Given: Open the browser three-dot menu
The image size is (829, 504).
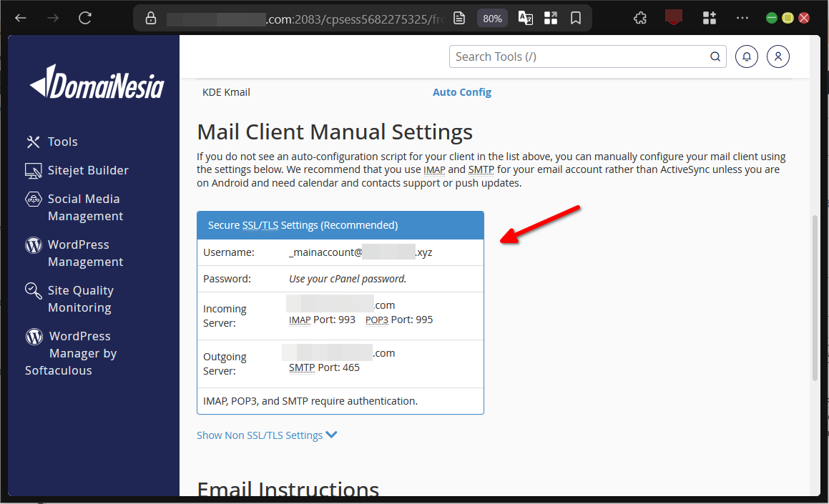Looking at the screenshot, I should [742, 17].
